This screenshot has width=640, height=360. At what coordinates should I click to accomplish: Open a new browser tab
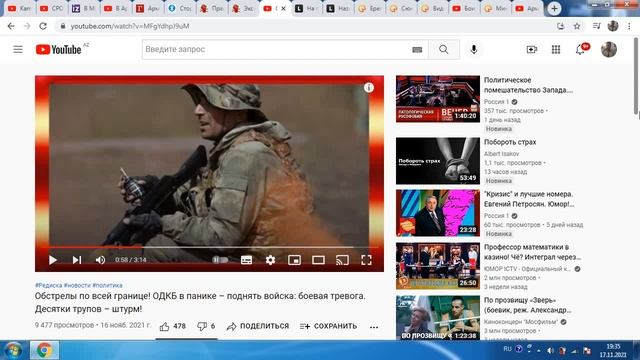(554, 9)
